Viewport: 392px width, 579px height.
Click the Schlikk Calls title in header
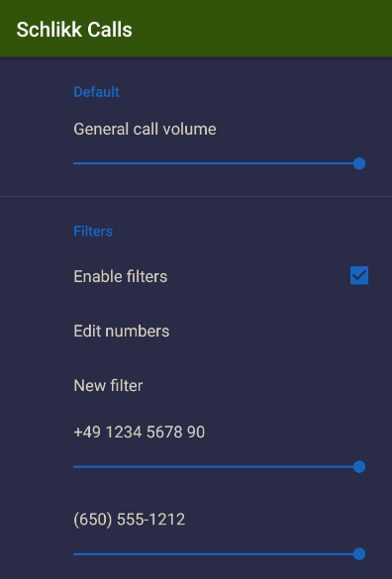74,30
